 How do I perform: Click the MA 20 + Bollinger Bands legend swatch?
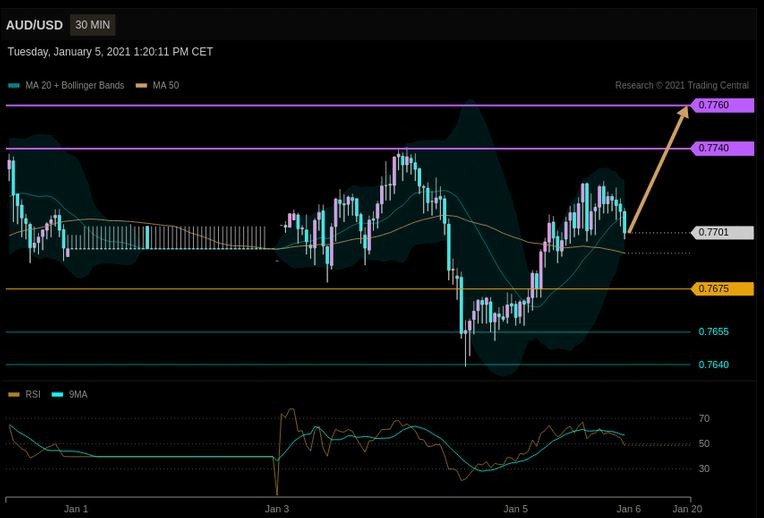14,86
